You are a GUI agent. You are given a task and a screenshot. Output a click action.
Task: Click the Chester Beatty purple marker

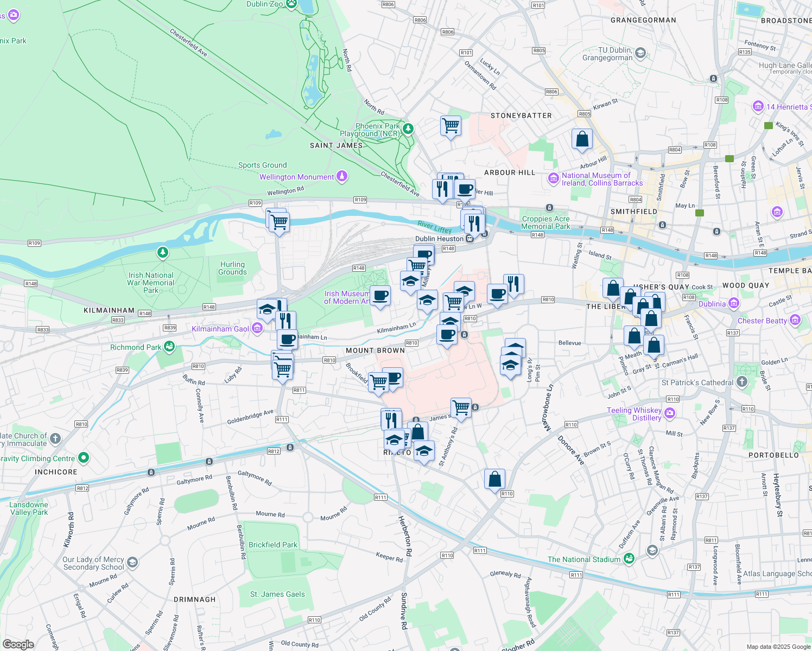coord(795,320)
